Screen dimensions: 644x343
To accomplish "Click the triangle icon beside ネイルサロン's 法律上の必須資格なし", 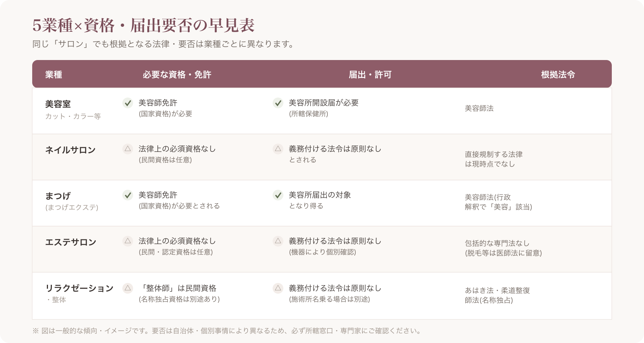I will [x=128, y=149].
